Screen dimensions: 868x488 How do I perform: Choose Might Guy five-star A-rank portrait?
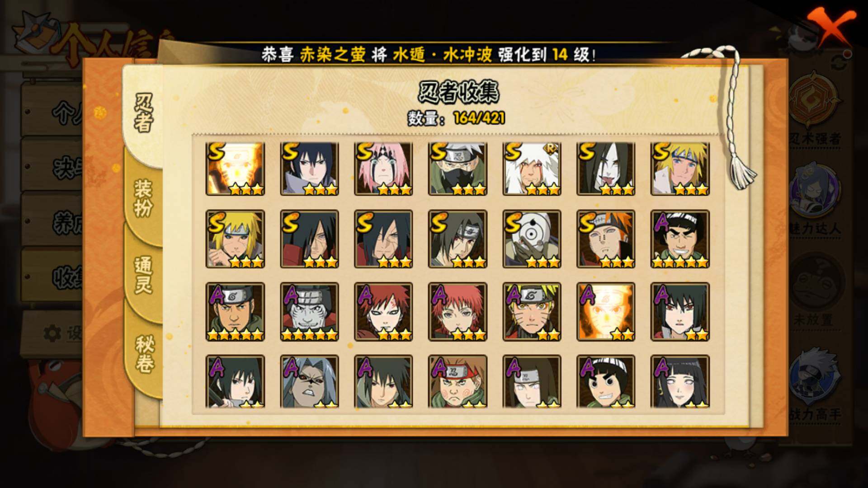click(x=680, y=239)
